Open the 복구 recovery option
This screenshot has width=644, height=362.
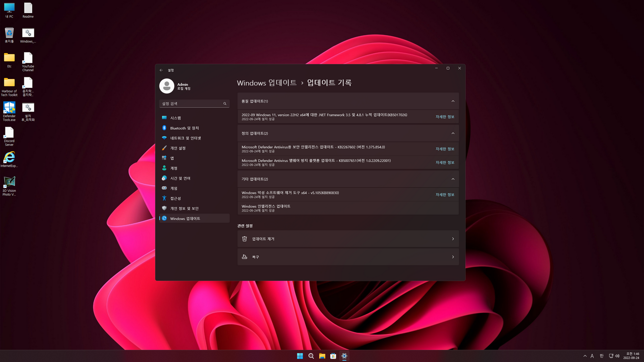tap(348, 257)
